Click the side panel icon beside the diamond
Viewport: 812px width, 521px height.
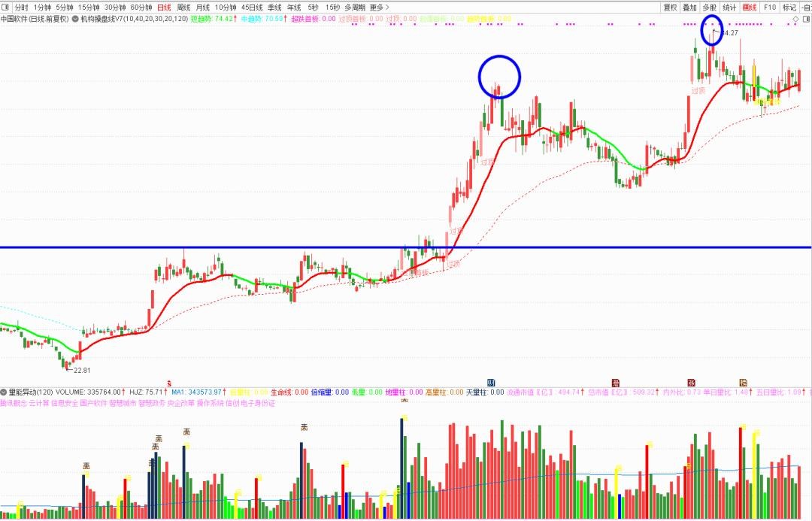tap(806, 19)
